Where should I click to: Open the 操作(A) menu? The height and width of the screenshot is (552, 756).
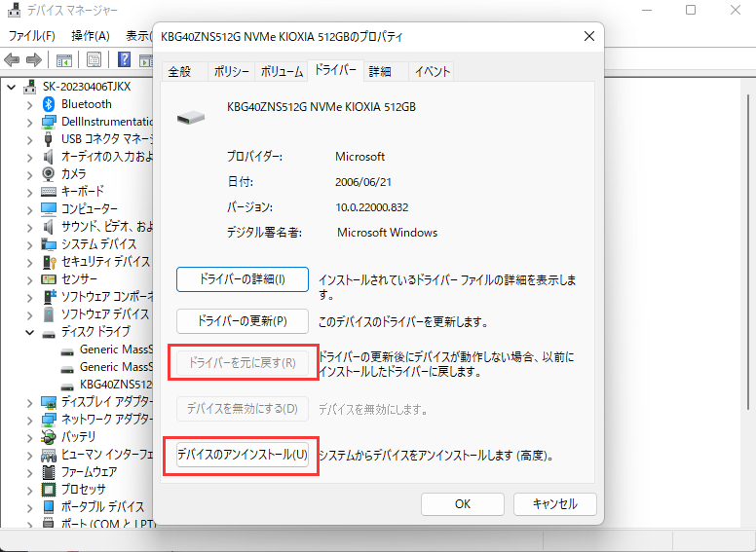(91, 36)
